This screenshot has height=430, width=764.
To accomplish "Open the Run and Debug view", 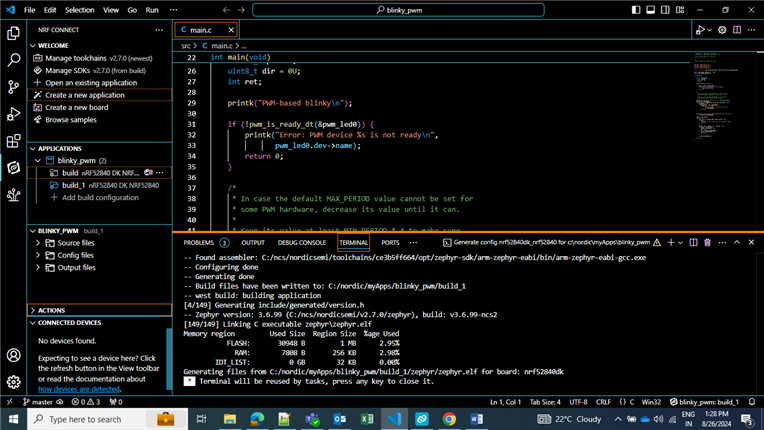I will click(13, 114).
